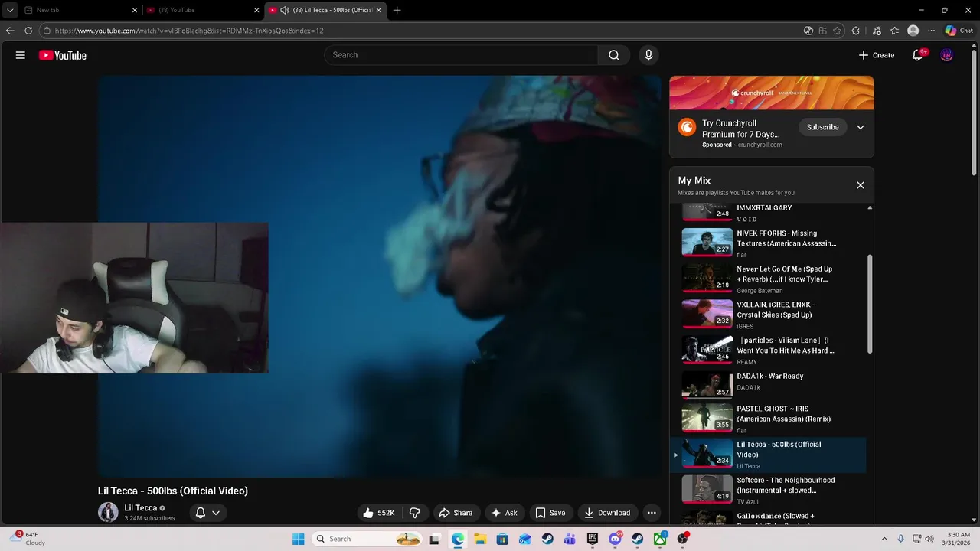Open the Create menu
980x551 pixels.
(877, 55)
